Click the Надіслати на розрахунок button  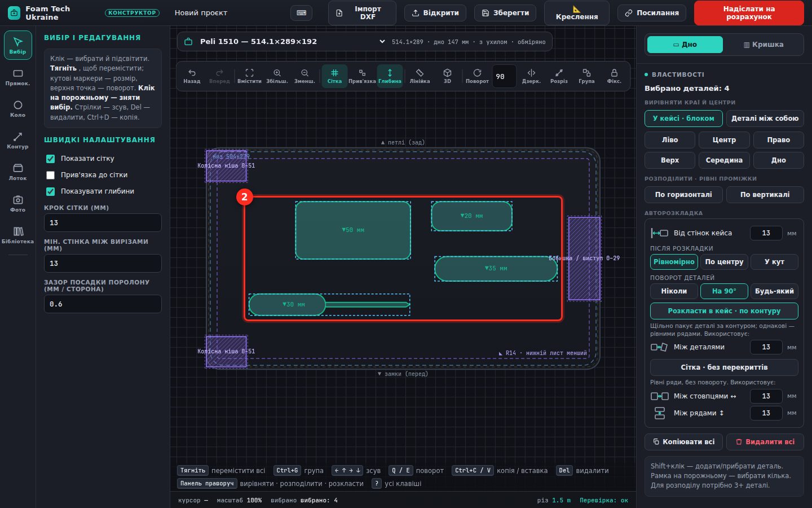click(749, 13)
